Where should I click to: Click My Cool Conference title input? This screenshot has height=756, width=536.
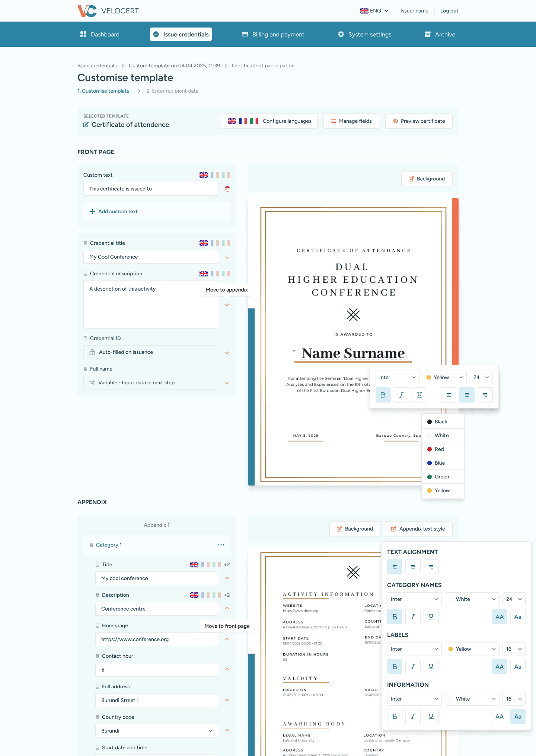click(x=151, y=257)
